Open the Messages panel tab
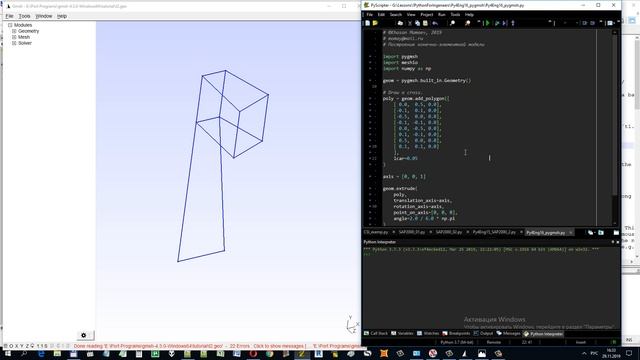This screenshot has width=640, height=360. (x=509, y=333)
